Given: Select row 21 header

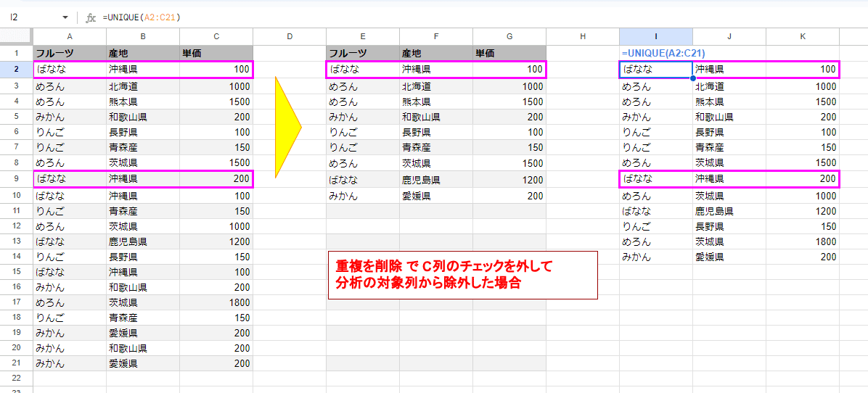Looking at the screenshot, I should coord(17,363).
